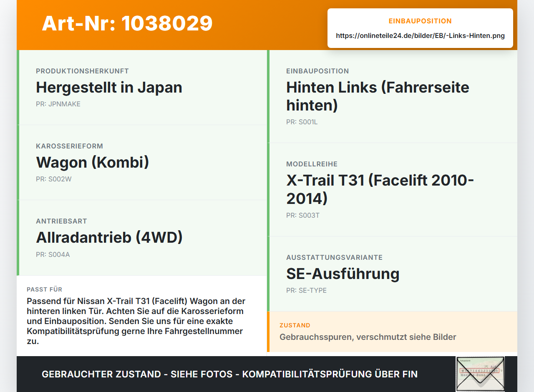Click the PASST FÜR compatibility text
The image size is (534, 392).
coord(136,321)
